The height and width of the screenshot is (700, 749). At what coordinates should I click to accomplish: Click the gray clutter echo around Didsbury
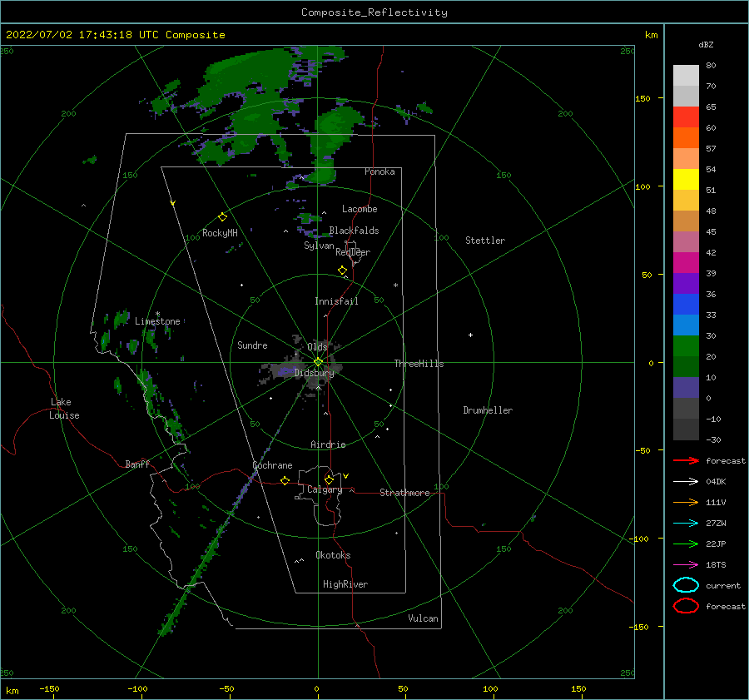[301, 369]
